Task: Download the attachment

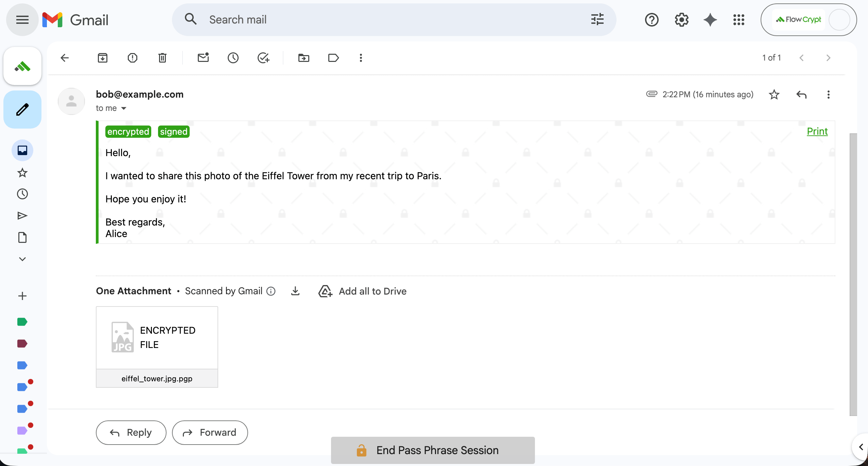Action: (x=295, y=291)
